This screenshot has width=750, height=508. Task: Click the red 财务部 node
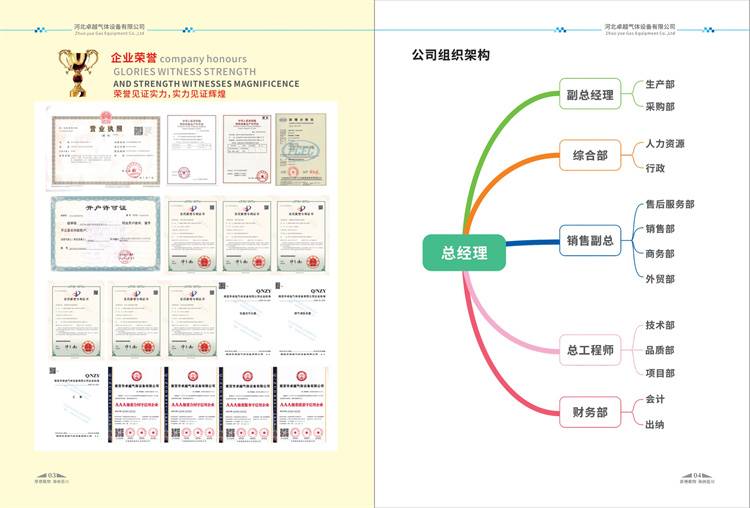tap(589, 411)
